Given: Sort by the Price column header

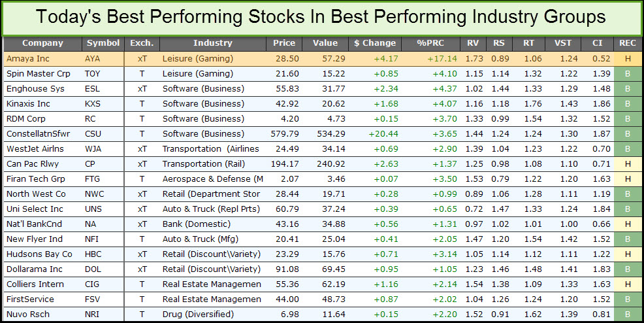Looking at the screenshot, I should tap(284, 43).
